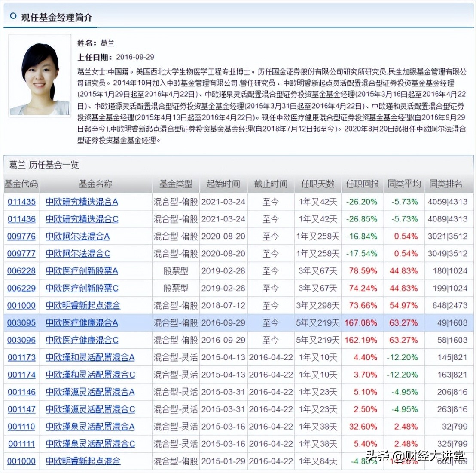476x473 pixels.
Task: Click the 基金类型 column header
Action: coord(176,184)
